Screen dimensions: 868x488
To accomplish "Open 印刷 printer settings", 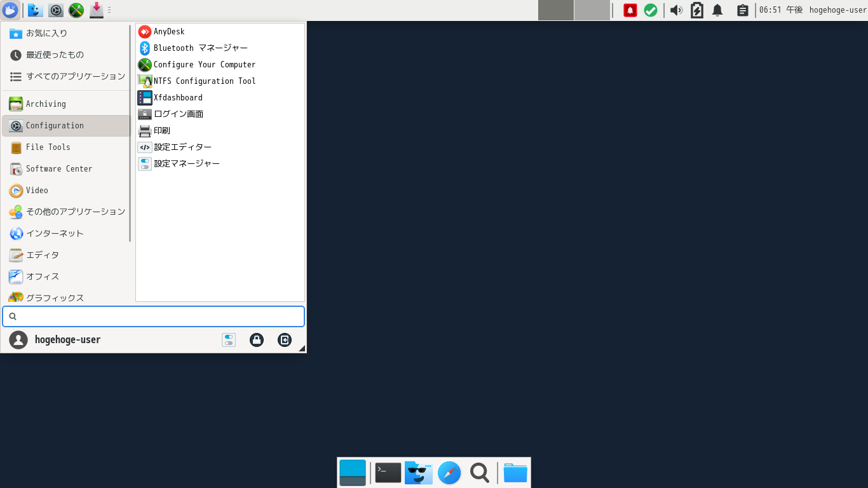I will [220, 130].
